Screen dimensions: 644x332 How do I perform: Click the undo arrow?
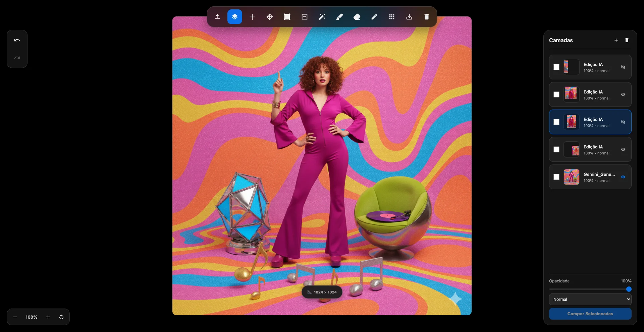coord(17,40)
